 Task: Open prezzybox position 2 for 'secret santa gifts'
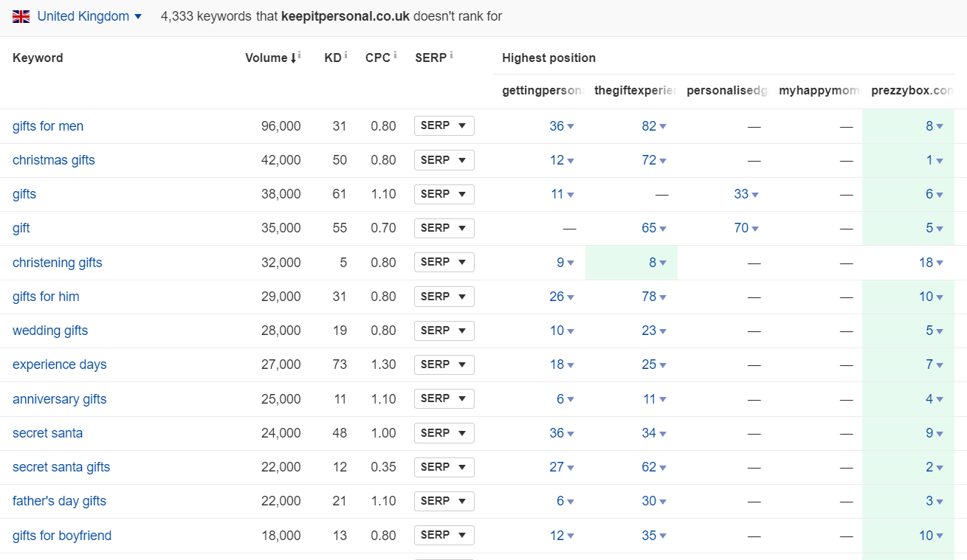935,467
